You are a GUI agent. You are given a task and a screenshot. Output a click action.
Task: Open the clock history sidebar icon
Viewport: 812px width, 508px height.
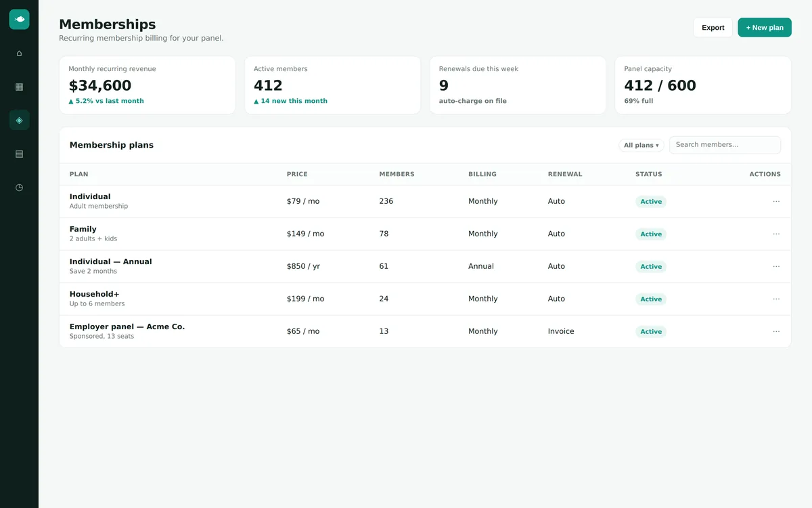point(19,187)
